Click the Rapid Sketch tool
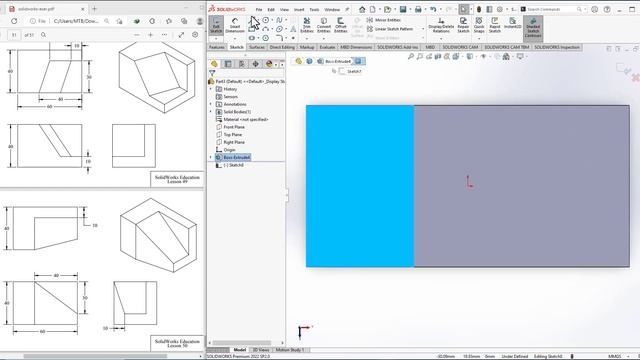 [495, 25]
